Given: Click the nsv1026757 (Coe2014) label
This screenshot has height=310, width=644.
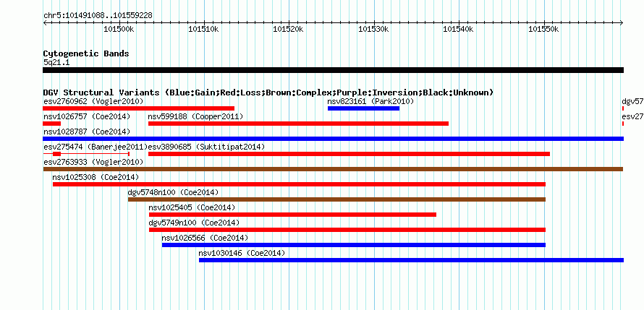Looking at the screenshot, I should [x=87, y=116].
